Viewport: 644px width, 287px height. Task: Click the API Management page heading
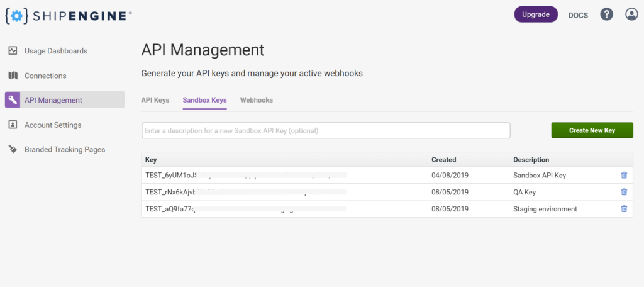tap(203, 50)
